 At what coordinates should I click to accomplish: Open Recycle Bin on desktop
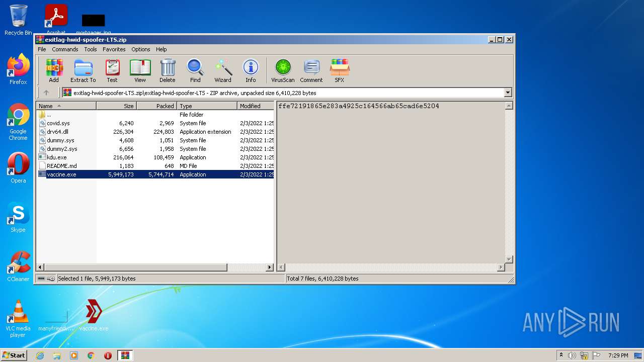[x=18, y=20]
